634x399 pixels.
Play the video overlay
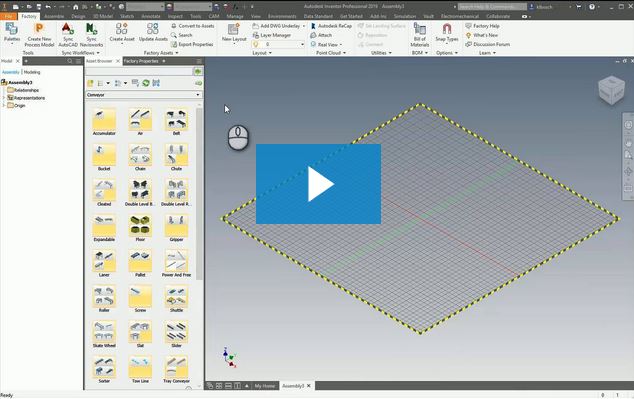(x=319, y=184)
